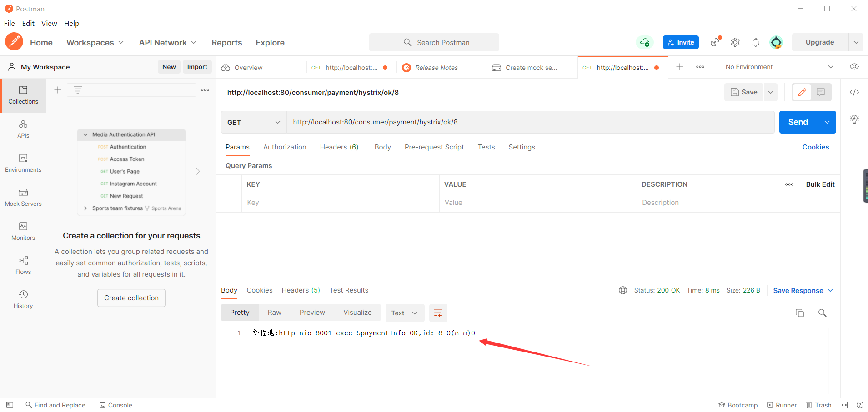The height and width of the screenshot is (412, 868).
Task: Click the network globe icon near status
Action: click(623, 290)
